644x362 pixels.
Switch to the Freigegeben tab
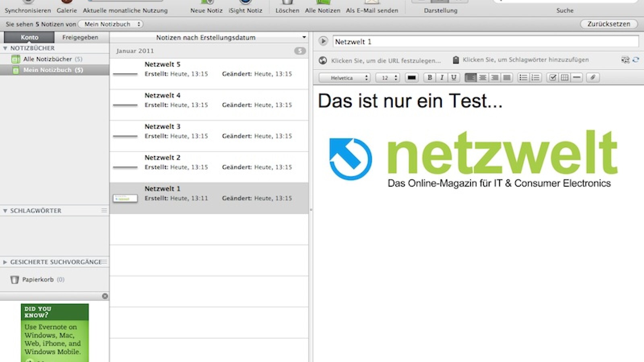point(80,37)
